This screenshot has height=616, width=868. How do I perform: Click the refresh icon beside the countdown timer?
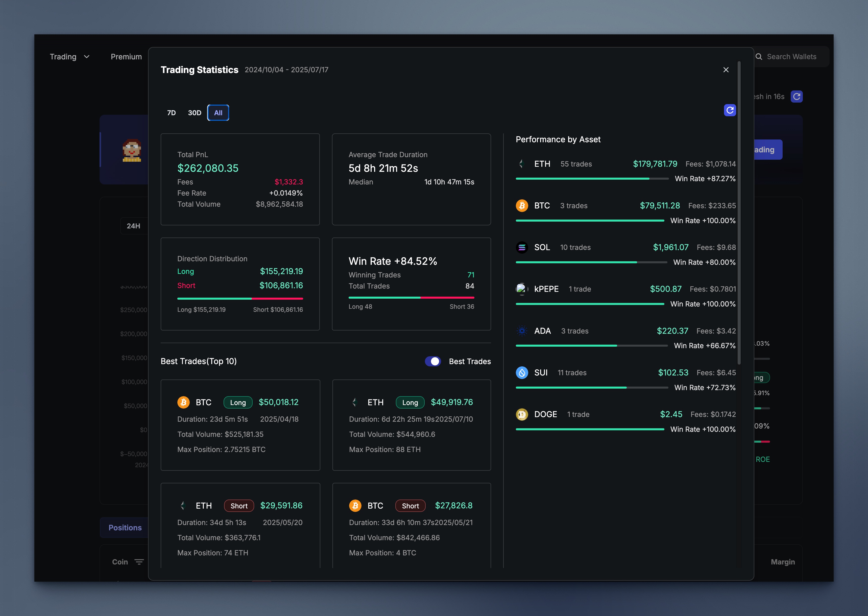(x=797, y=97)
